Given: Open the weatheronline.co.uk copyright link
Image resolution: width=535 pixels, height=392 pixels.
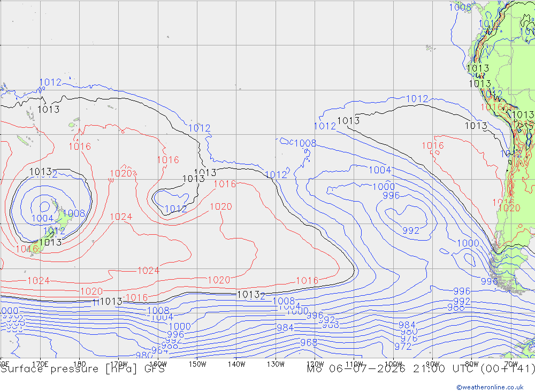Looking at the screenshot, I should (490, 387).
